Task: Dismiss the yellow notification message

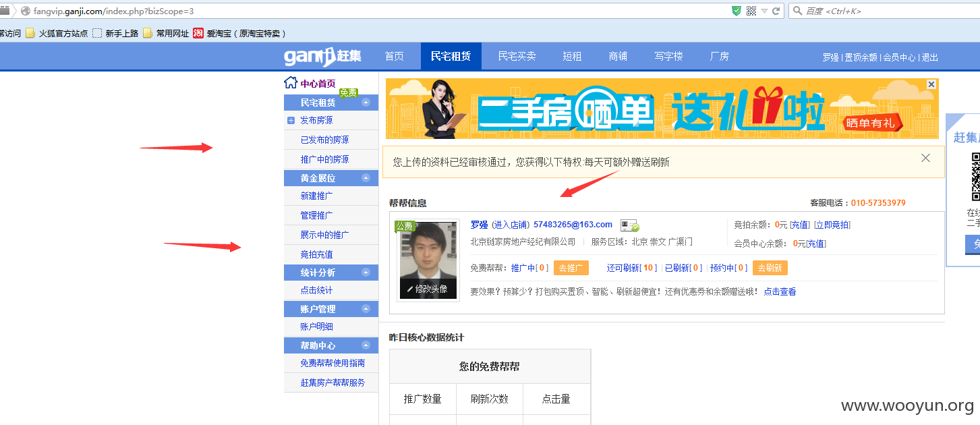Action: coord(925,158)
